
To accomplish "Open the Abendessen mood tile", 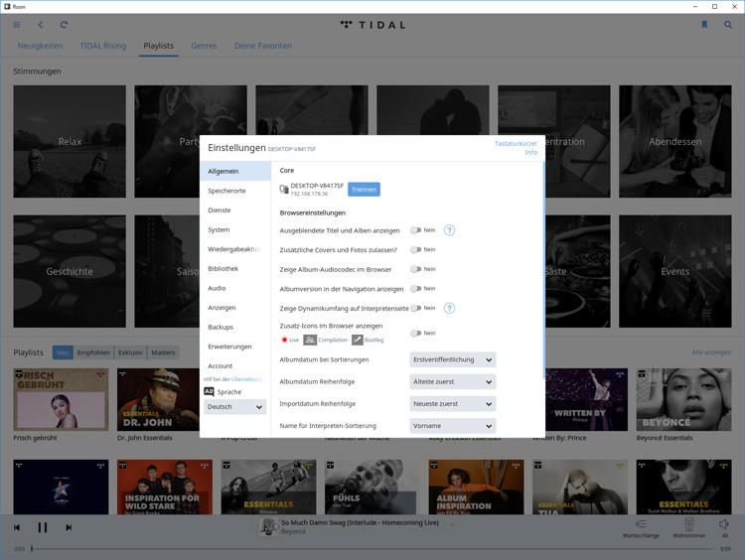I will pos(675,142).
